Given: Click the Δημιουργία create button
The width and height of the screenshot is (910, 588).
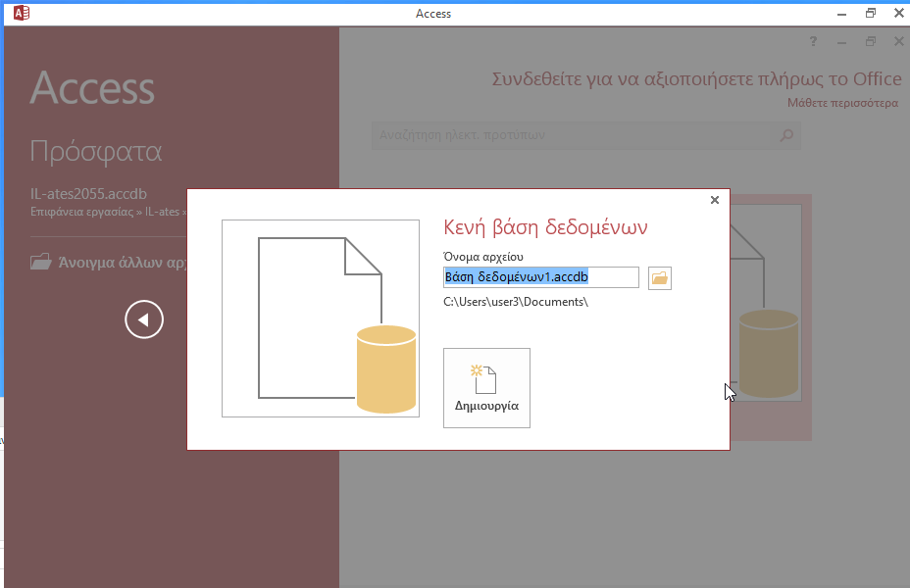Looking at the screenshot, I should pos(486,388).
